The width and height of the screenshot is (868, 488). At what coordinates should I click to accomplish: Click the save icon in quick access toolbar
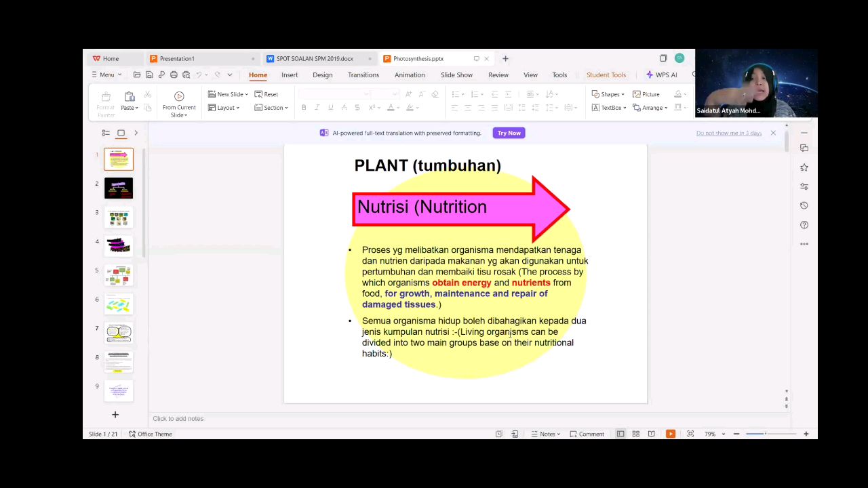[x=149, y=75]
